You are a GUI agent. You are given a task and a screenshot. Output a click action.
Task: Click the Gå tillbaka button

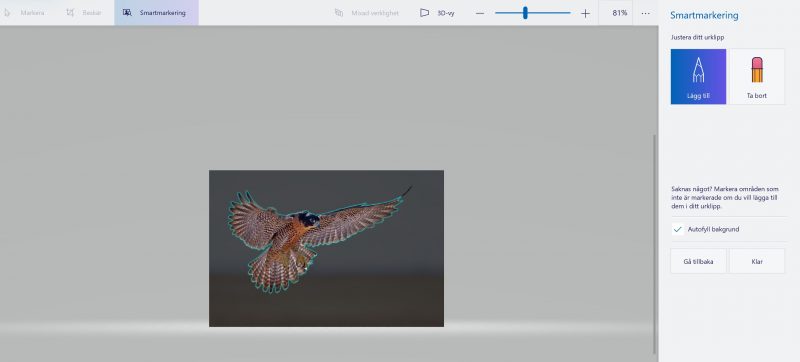tap(698, 261)
